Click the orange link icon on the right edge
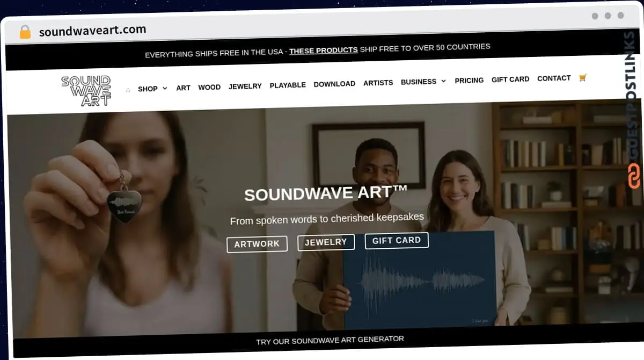644x360 pixels. point(634,176)
